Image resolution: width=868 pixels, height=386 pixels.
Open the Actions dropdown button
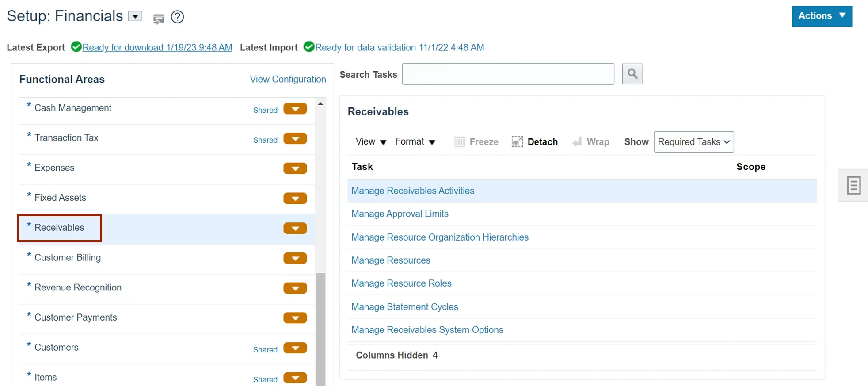[822, 16]
